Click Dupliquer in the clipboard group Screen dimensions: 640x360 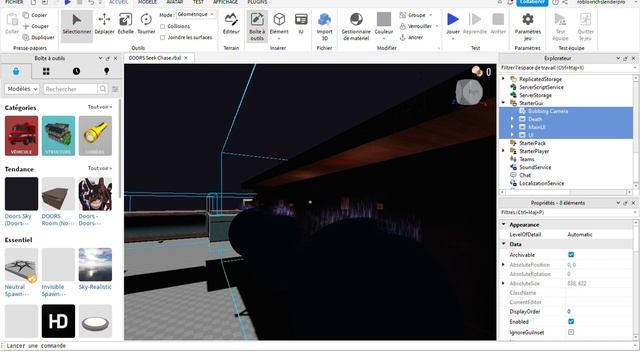tap(38, 37)
